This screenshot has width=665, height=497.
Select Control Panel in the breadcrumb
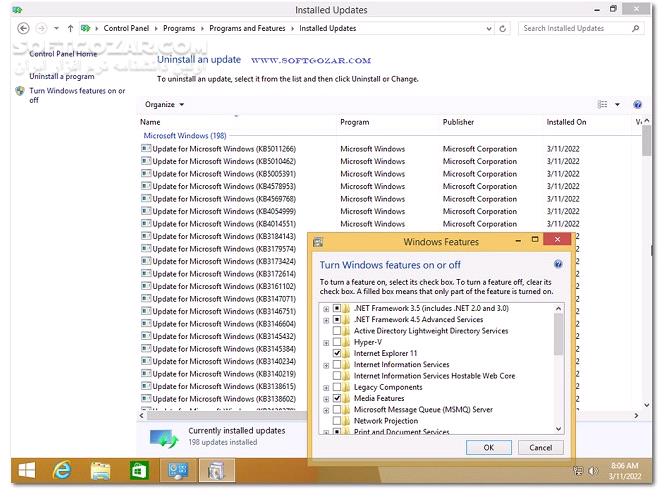(x=126, y=28)
